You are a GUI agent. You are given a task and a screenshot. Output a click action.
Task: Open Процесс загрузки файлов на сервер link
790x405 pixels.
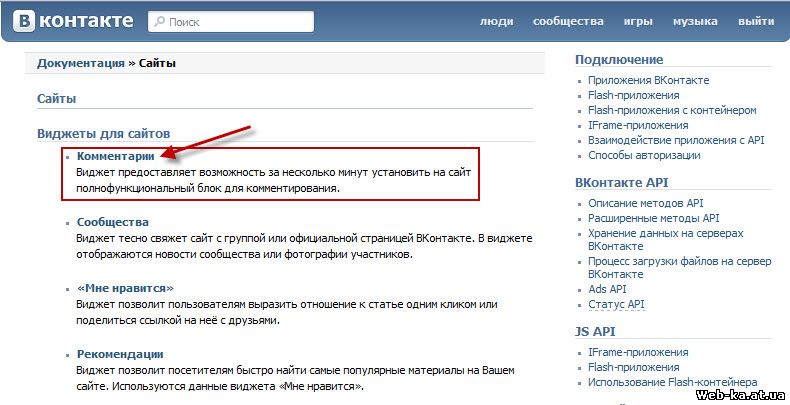(680, 267)
